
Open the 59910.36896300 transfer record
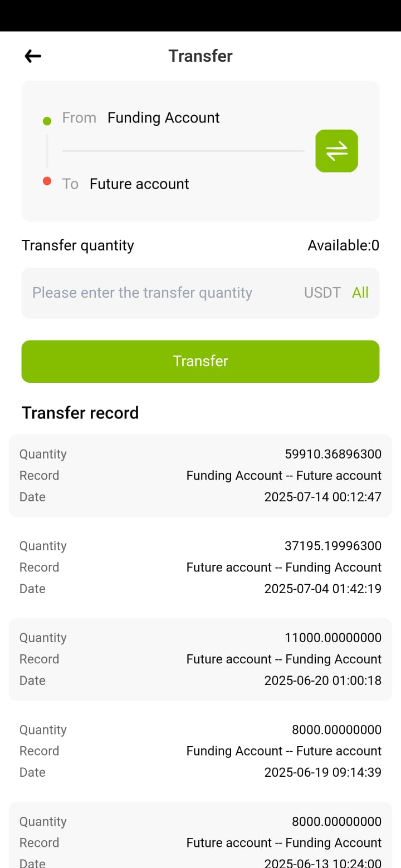pyautogui.click(x=200, y=476)
